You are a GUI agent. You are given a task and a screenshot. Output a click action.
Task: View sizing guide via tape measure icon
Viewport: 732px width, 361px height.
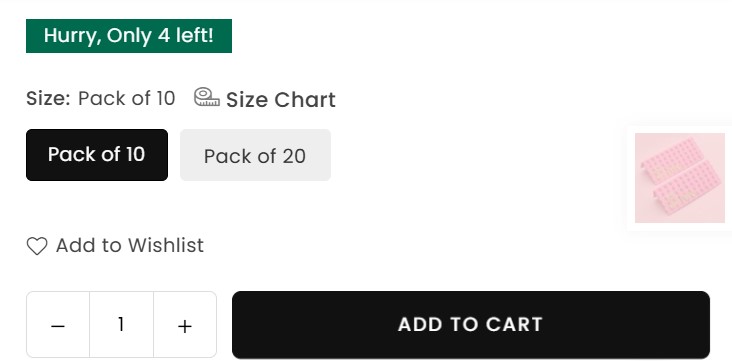[207, 97]
